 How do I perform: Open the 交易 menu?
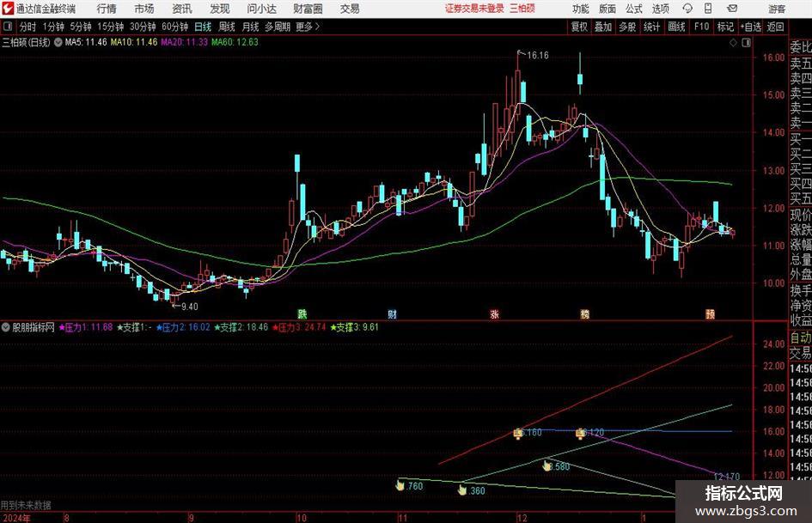click(350, 9)
